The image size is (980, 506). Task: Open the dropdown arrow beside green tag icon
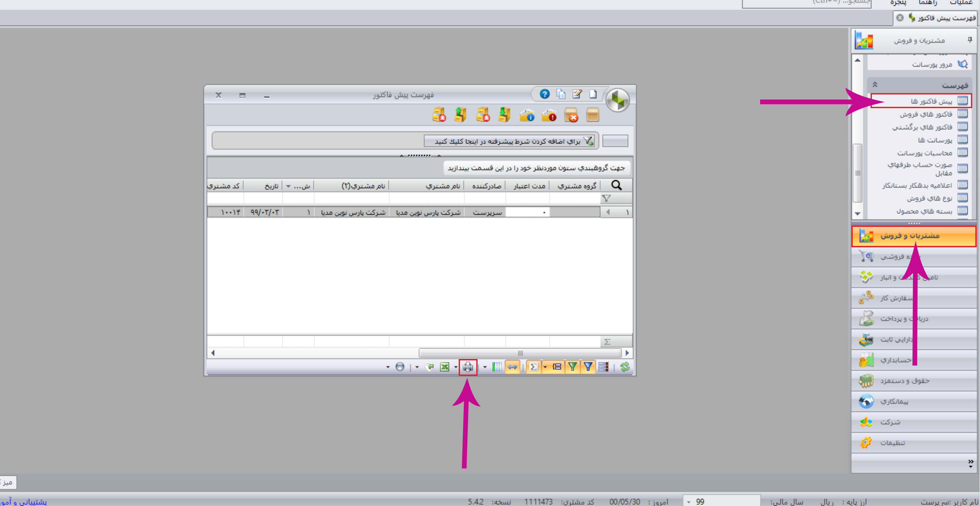coord(417,367)
